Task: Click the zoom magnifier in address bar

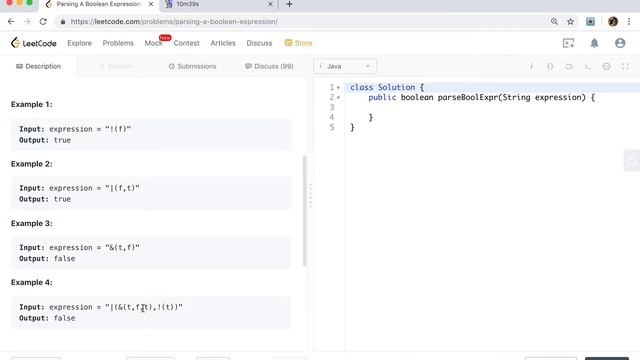Action: click(x=554, y=22)
